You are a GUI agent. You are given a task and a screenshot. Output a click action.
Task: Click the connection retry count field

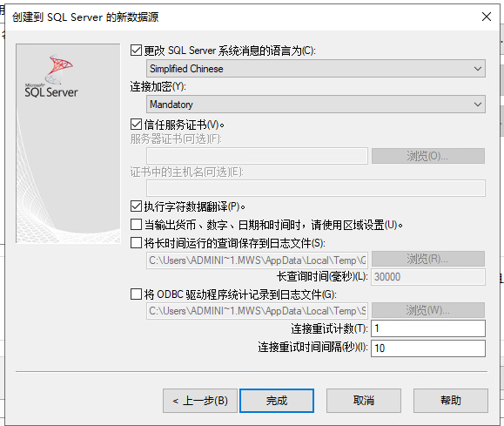pyautogui.click(x=428, y=328)
